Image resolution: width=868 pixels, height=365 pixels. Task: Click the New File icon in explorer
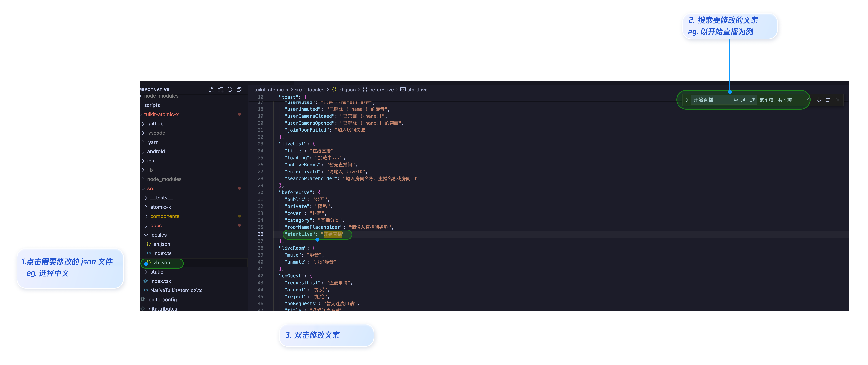211,89
